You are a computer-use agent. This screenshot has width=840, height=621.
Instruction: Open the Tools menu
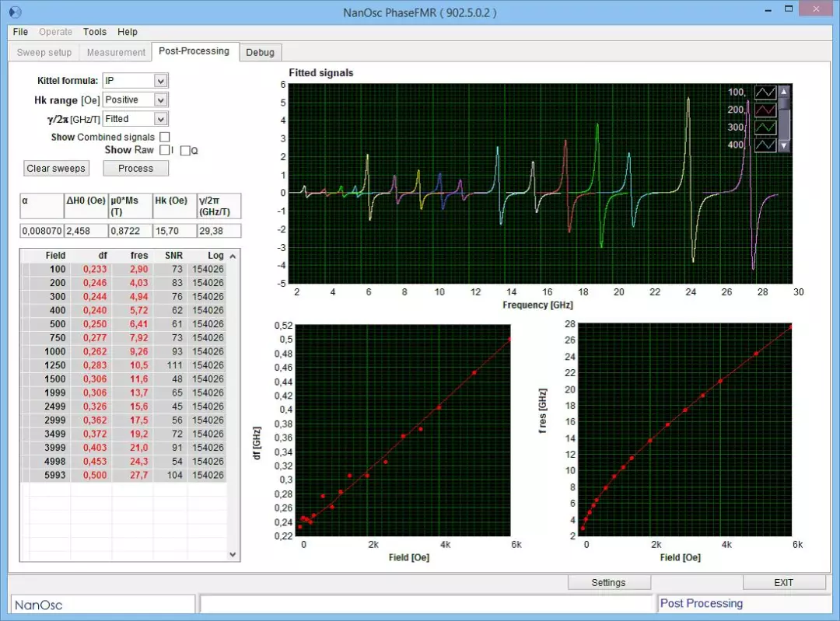(95, 32)
